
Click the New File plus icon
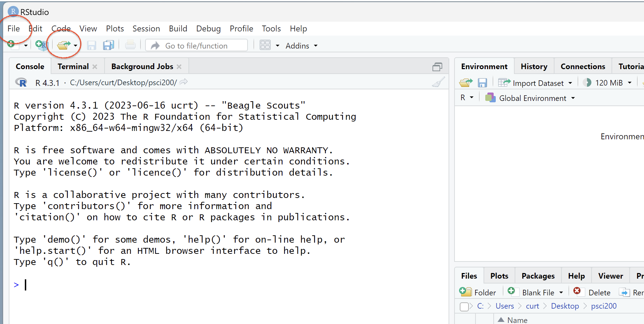tap(13, 45)
